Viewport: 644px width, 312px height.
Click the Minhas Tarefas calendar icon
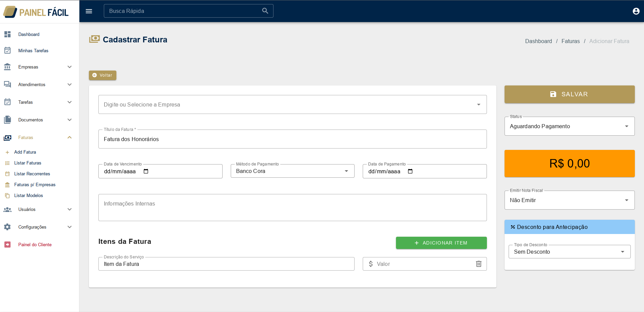pos(7,51)
